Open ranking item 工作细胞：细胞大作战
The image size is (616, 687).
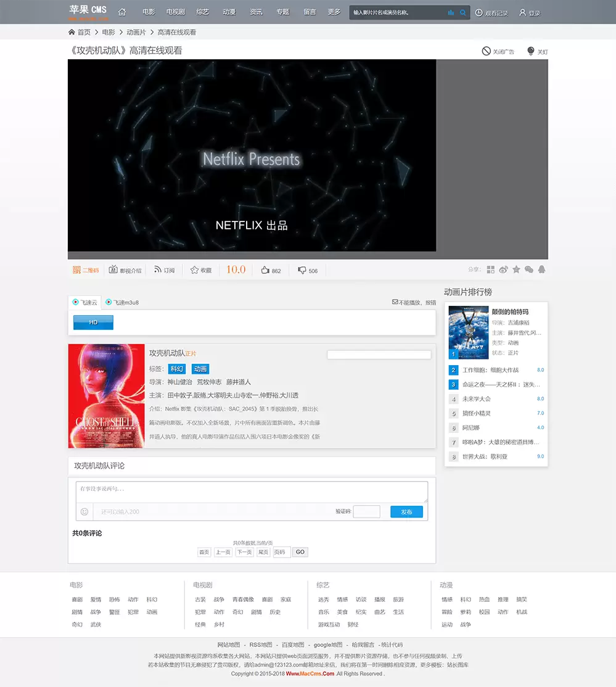[491, 370]
